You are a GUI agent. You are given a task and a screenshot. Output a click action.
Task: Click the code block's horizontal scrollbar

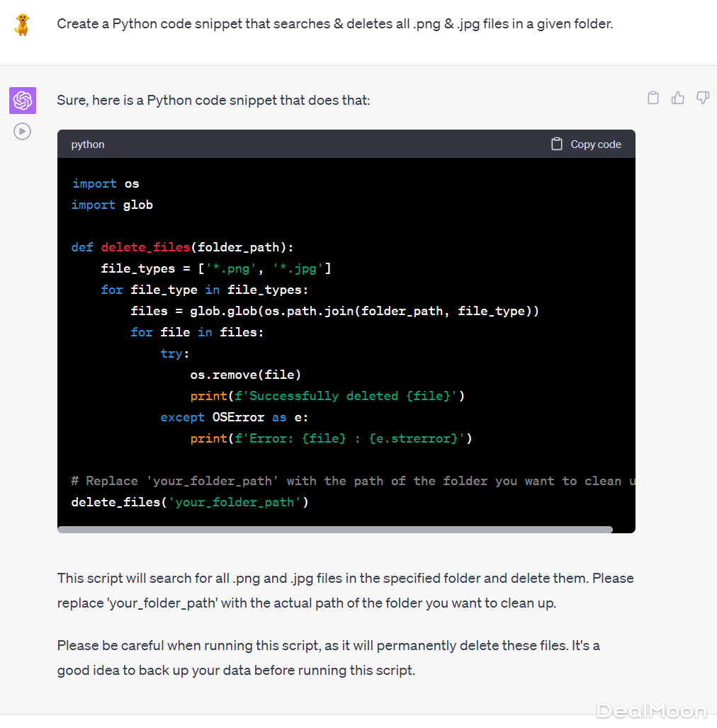click(334, 529)
